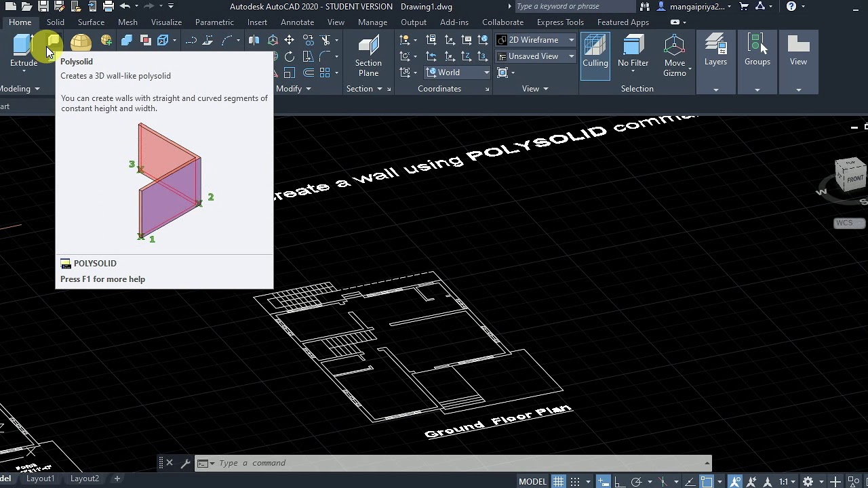Click the customize wrench in command line
Viewport: 868px width, 488px height.
point(185,463)
